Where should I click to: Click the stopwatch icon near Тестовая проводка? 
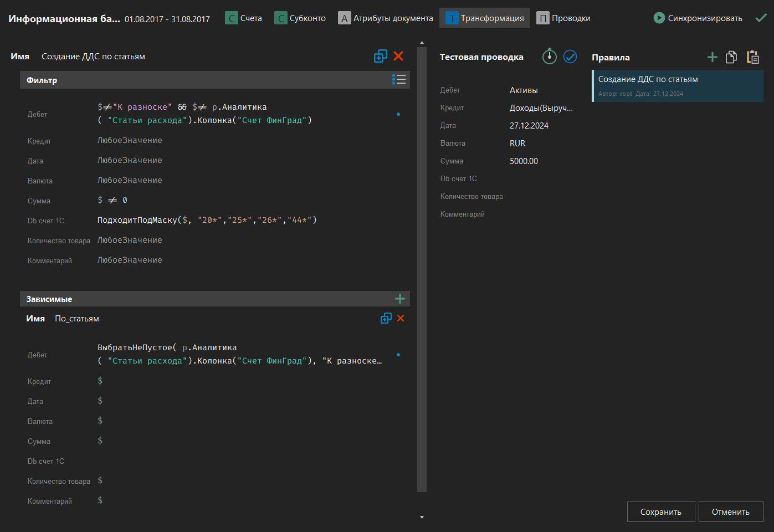coord(549,57)
